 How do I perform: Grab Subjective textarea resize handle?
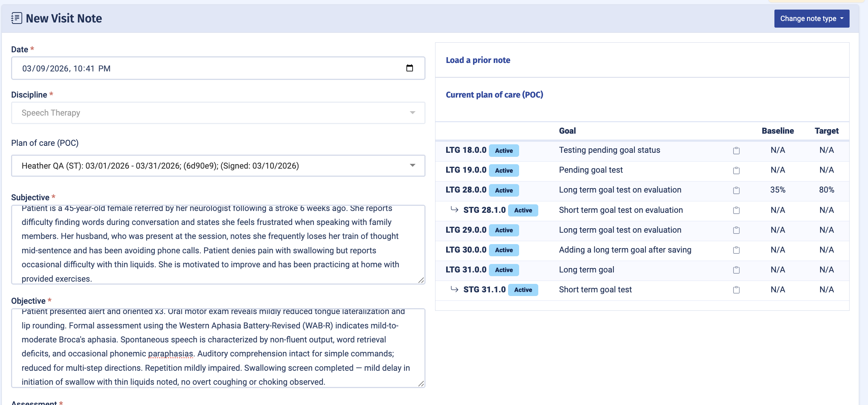coord(421,280)
